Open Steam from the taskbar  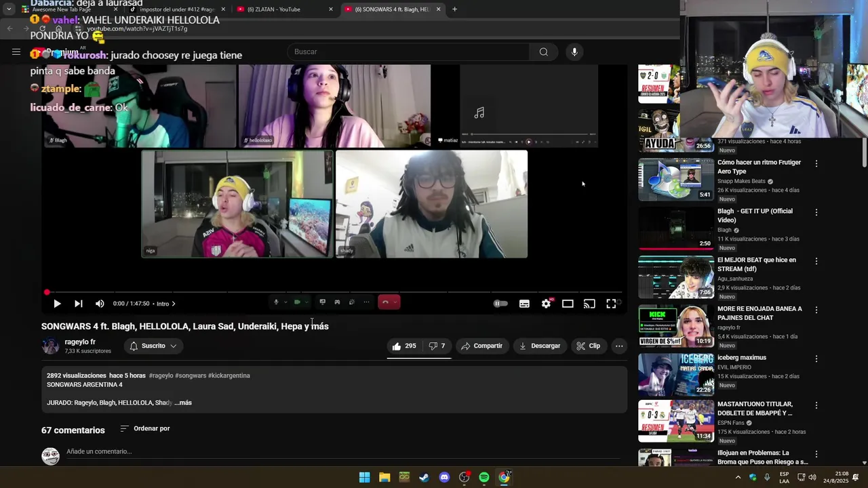click(424, 477)
